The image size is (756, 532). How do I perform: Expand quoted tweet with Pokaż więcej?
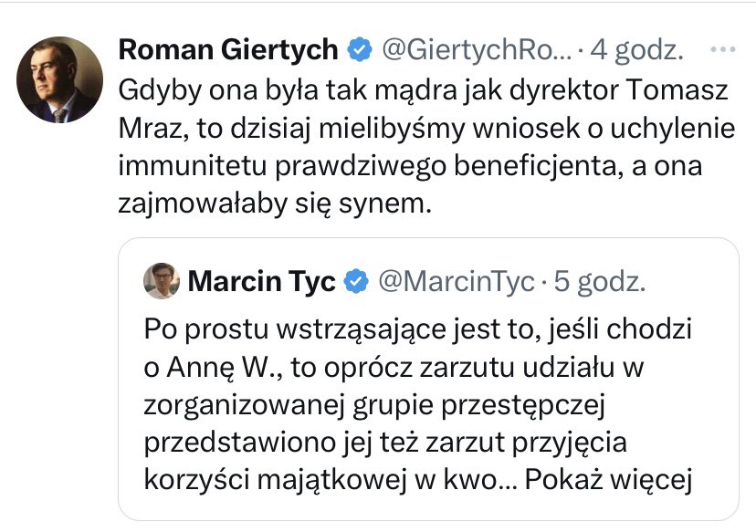tap(608, 479)
